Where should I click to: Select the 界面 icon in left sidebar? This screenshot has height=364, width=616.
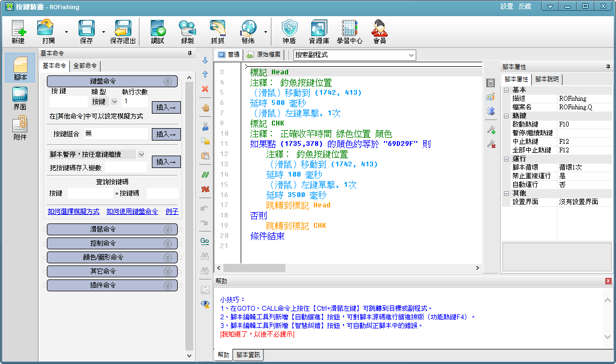(20, 98)
